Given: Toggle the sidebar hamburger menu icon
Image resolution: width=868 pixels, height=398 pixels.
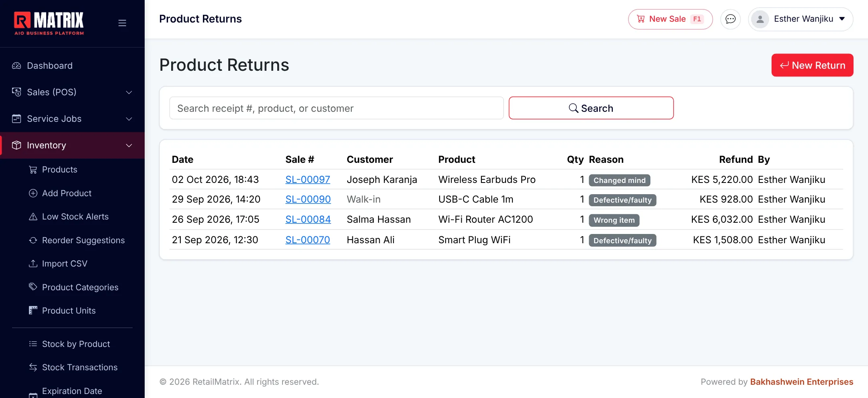Looking at the screenshot, I should (122, 23).
